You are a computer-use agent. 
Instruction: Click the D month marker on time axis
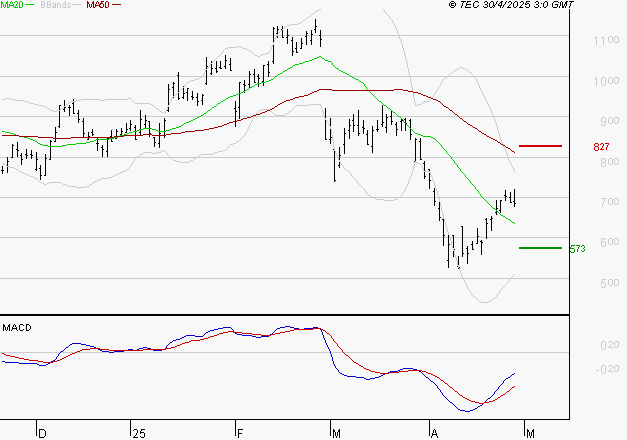click(x=42, y=434)
